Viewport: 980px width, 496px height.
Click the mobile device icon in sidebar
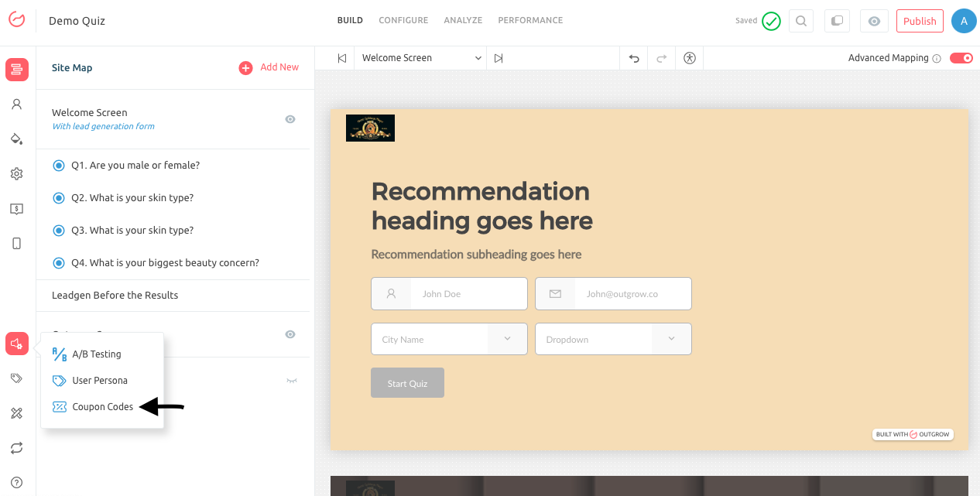click(16, 244)
